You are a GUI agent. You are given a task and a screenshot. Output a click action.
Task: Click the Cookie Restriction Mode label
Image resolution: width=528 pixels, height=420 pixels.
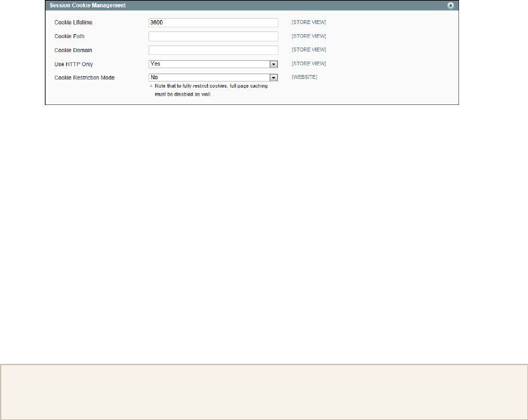(84, 78)
